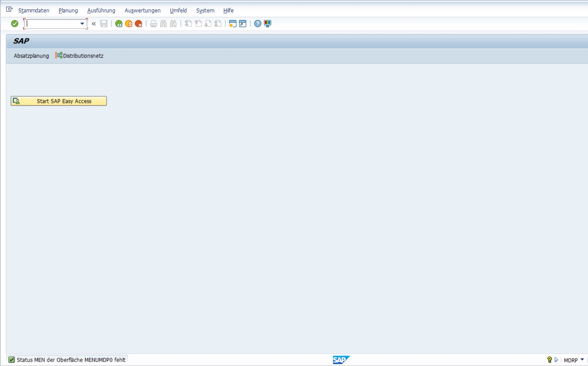The image size is (588, 366).
Task: Open the MDRP system info dropdown
Action: click(582, 360)
